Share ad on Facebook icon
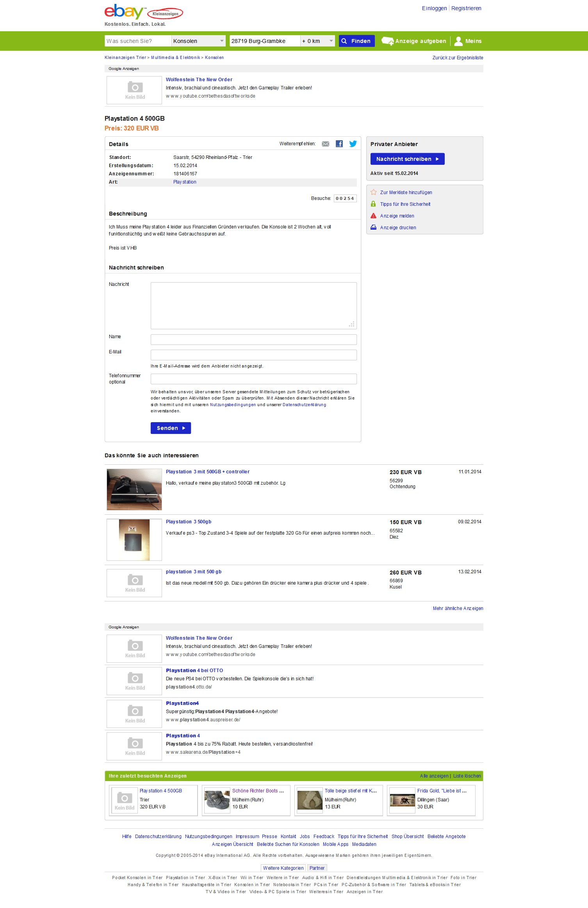This screenshot has width=588, height=908. tap(339, 144)
